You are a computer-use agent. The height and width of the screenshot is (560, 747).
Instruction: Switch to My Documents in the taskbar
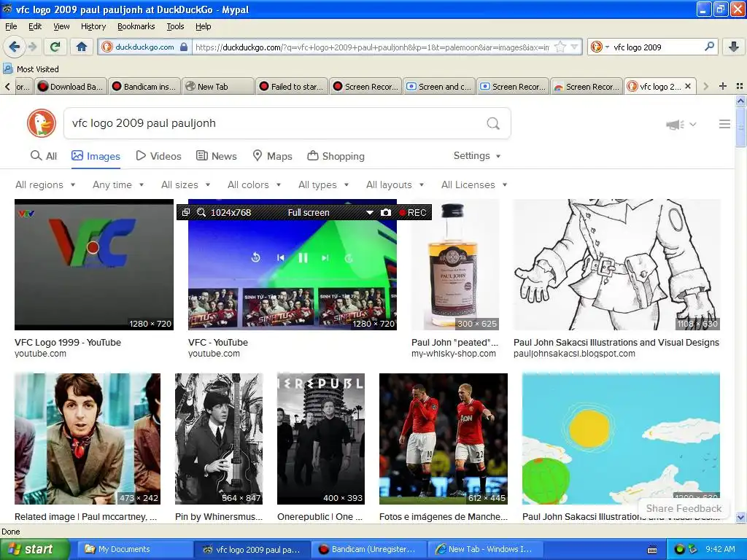[135, 549]
